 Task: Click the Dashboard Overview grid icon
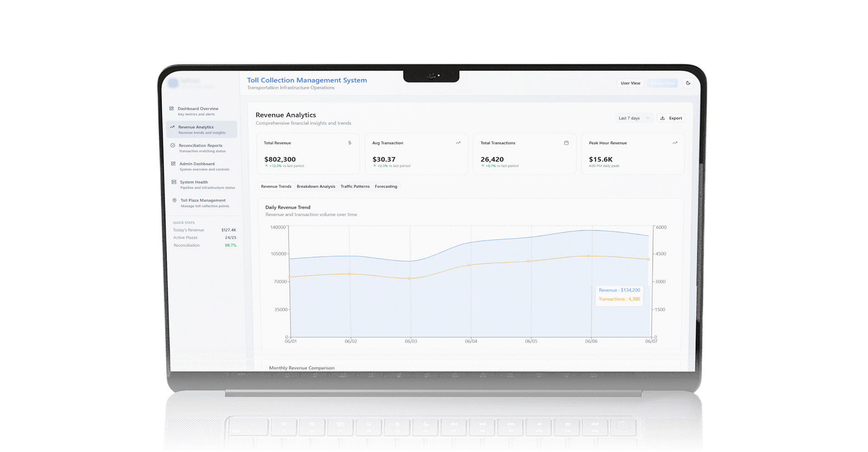tap(171, 108)
